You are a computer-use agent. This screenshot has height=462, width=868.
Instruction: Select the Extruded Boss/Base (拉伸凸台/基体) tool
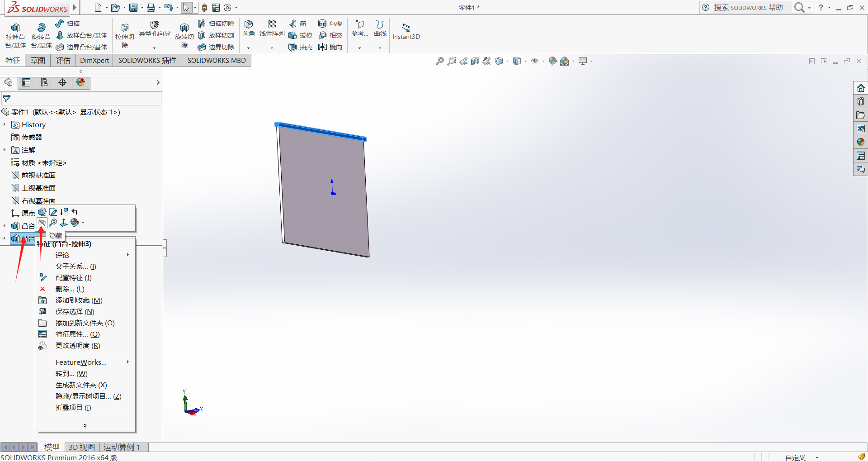tap(15, 35)
